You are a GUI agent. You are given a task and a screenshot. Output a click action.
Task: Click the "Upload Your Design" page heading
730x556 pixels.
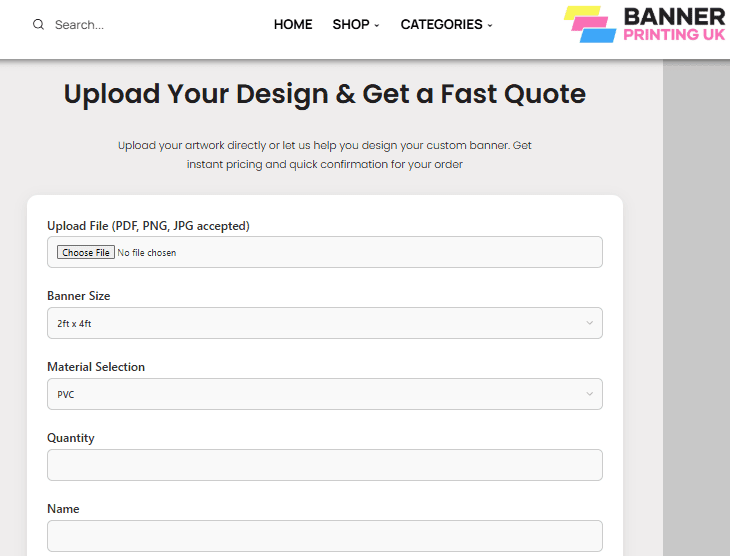[324, 94]
